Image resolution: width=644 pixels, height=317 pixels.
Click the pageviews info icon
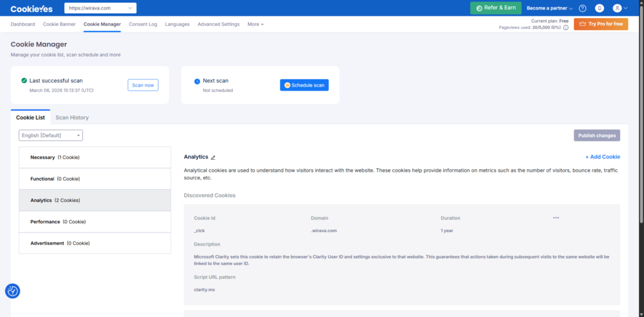pyautogui.click(x=565, y=28)
